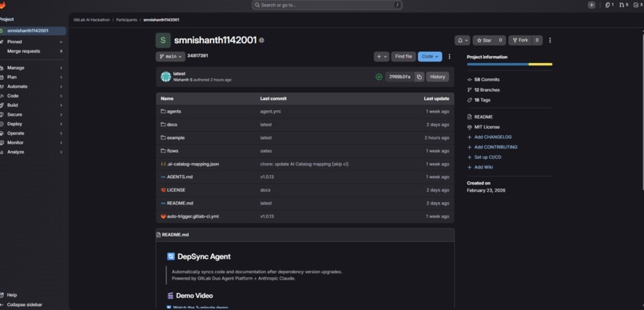The height and width of the screenshot is (310, 644).
Task: Open commit 'chore: update AI Catalog mapping'
Action: point(304,164)
